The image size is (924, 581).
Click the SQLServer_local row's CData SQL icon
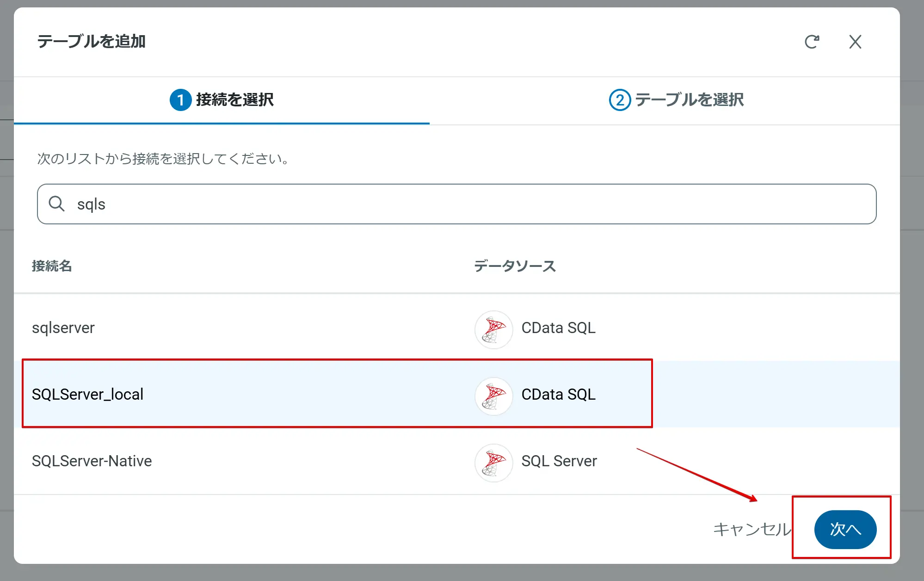[493, 396]
